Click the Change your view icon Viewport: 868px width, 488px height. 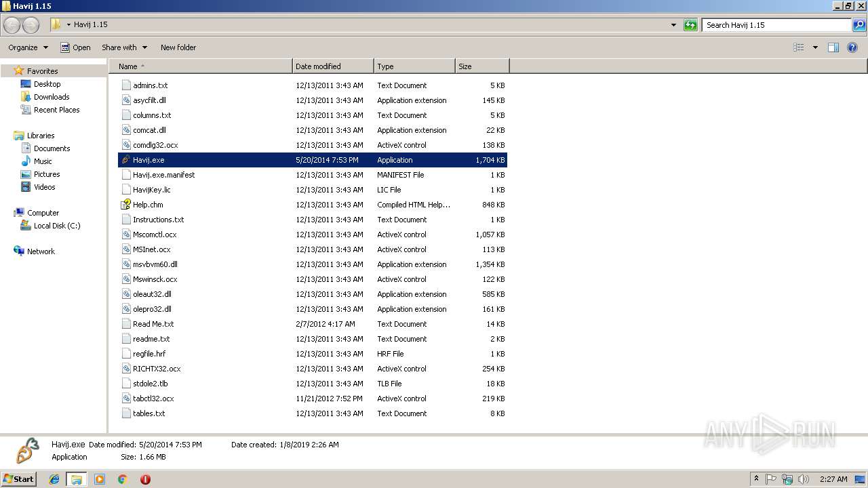pyautogui.click(x=799, y=47)
